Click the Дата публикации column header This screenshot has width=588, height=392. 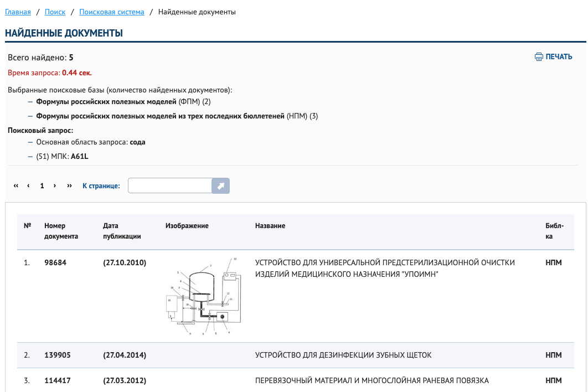coord(122,231)
